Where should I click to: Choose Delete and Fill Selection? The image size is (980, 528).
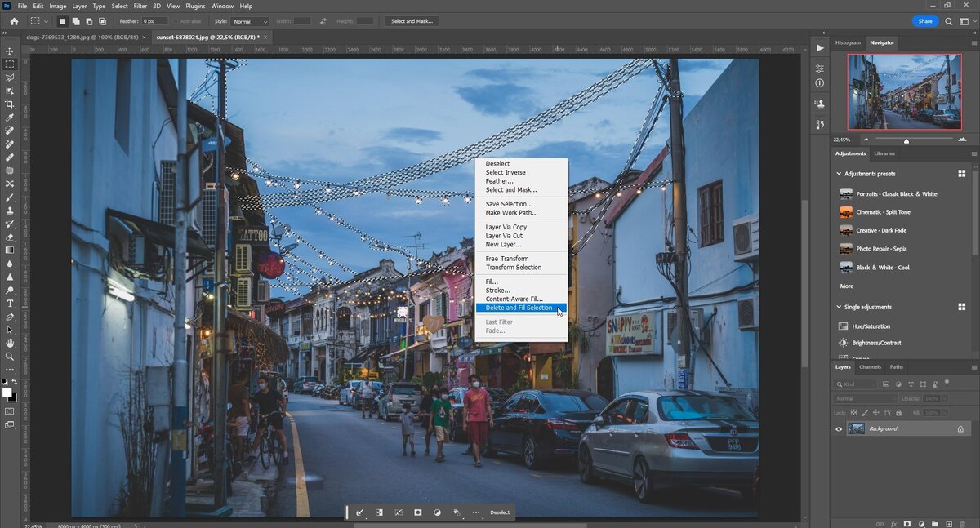pyautogui.click(x=521, y=308)
